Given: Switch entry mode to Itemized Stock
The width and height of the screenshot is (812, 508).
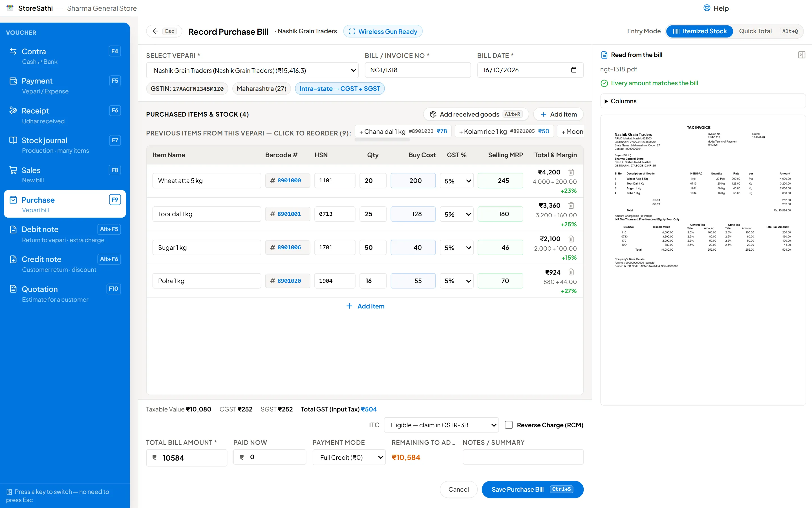Looking at the screenshot, I should [x=699, y=31].
